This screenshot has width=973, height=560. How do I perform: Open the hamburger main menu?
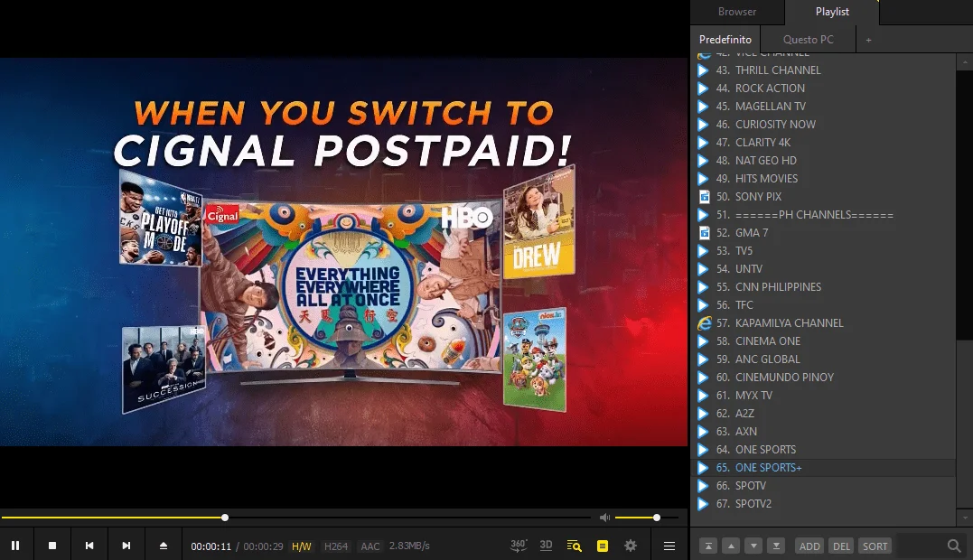pos(669,546)
